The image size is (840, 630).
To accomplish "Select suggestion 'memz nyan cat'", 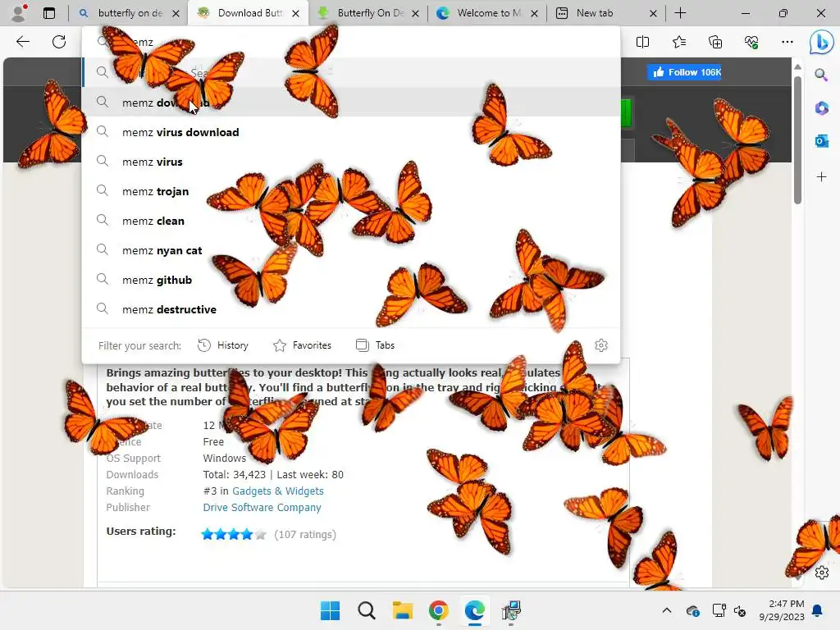I will pos(351,250).
